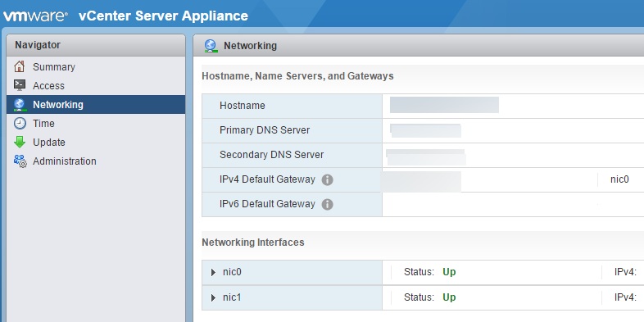The width and height of the screenshot is (644, 322).
Task: Click the Update green arrow icon
Action: pos(20,142)
